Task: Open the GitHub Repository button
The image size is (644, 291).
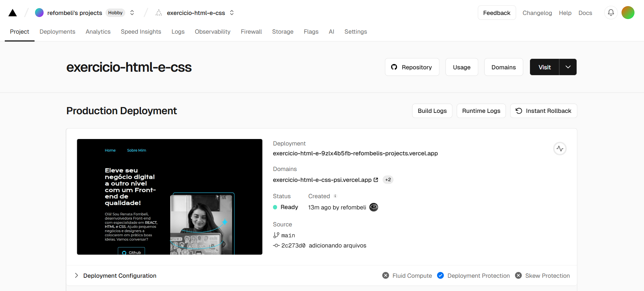Action: coord(412,67)
